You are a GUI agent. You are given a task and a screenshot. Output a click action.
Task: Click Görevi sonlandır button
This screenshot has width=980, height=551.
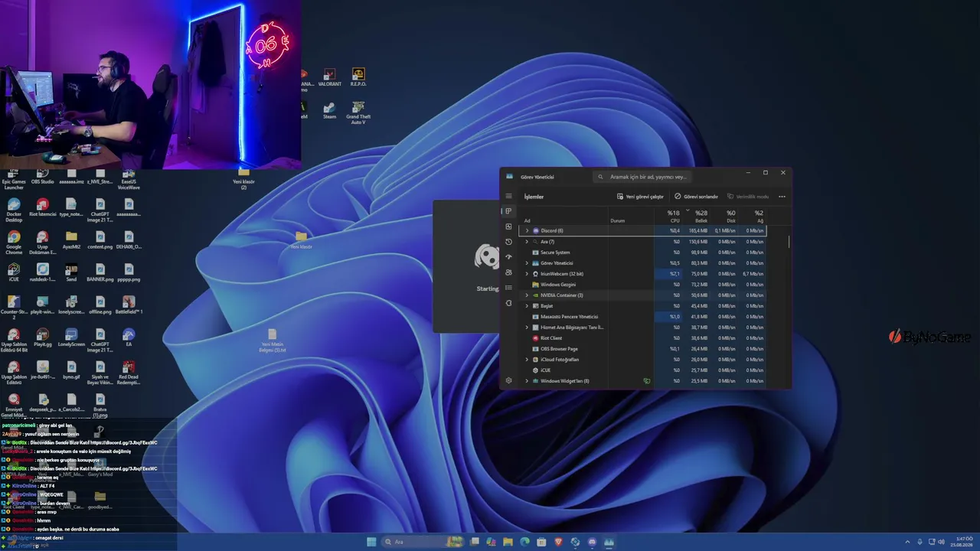tap(696, 197)
